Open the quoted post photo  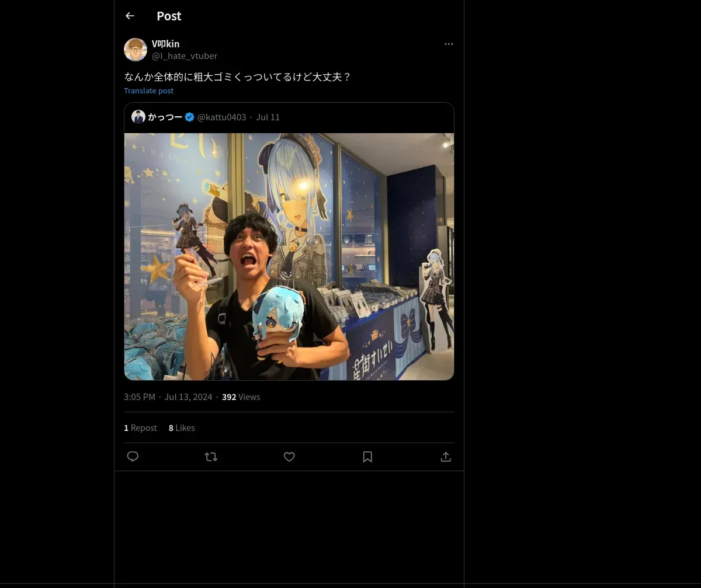[289, 256]
